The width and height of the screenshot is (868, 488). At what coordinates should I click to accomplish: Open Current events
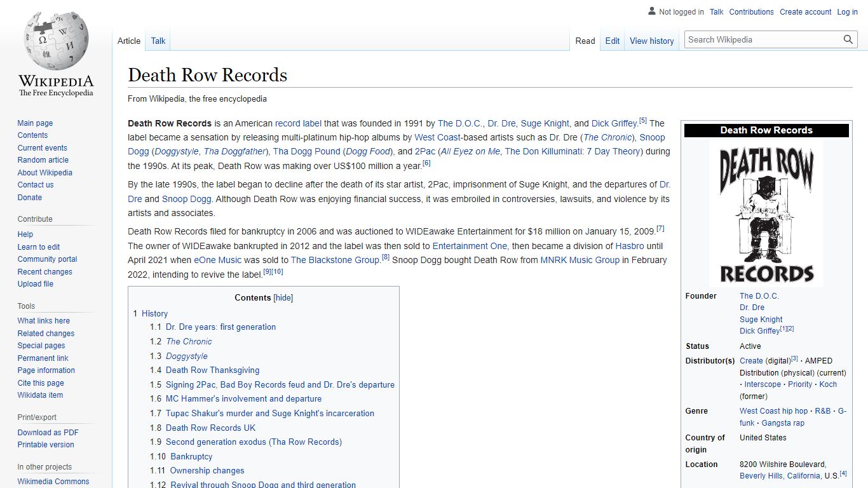(x=42, y=148)
